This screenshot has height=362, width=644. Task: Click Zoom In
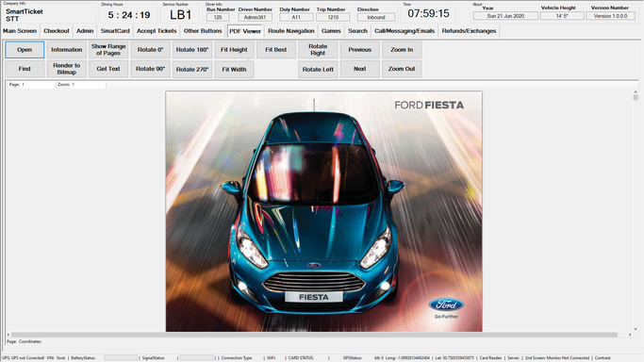tap(402, 50)
